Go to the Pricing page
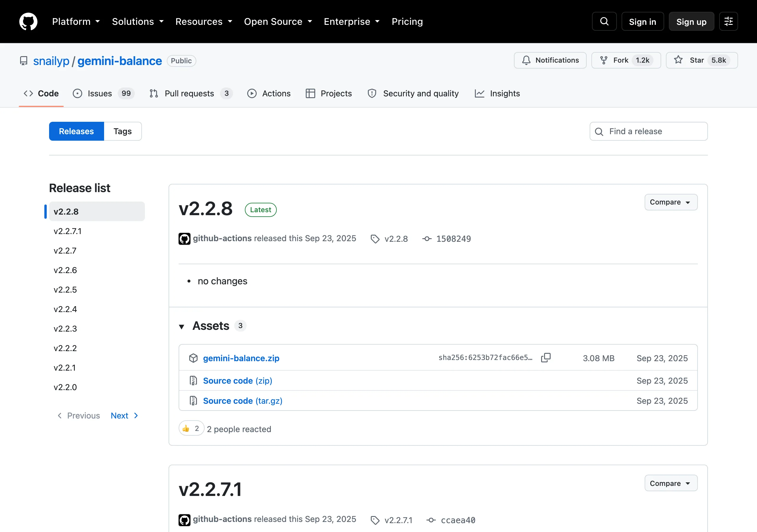757x532 pixels. coord(407,21)
